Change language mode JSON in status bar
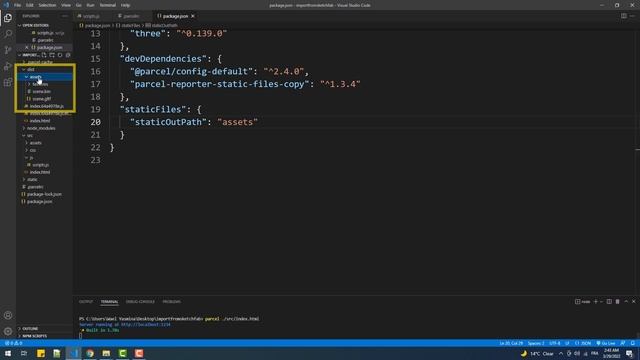Viewport: 640px width, 360px height. (x=583, y=343)
